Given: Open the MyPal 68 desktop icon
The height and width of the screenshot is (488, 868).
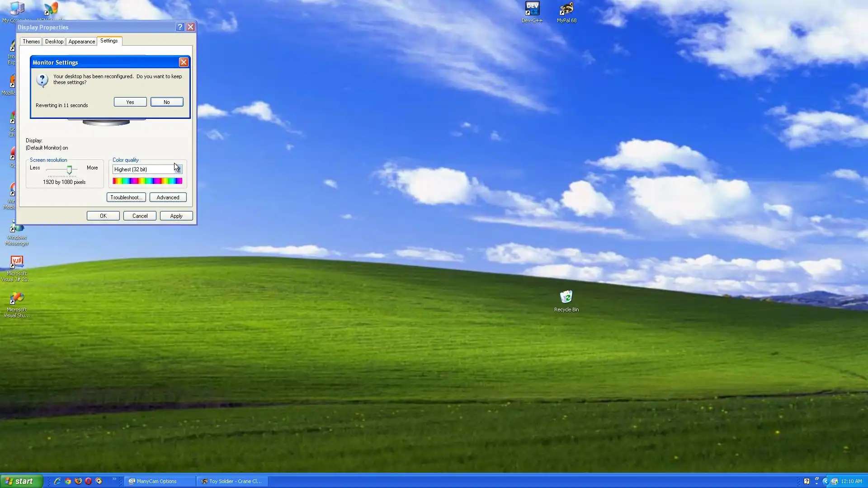Looking at the screenshot, I should tap(566, 9).
